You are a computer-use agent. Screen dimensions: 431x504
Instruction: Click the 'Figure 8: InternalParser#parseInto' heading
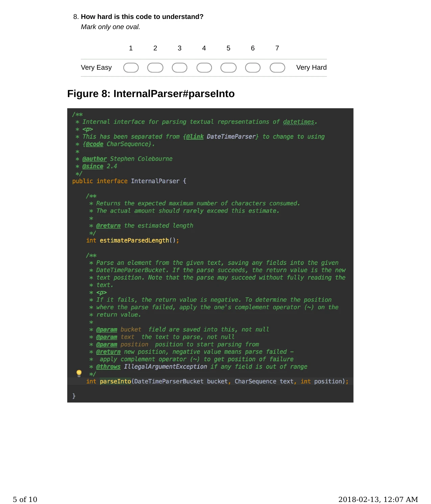pyautogui.click(x=151, y=94)
